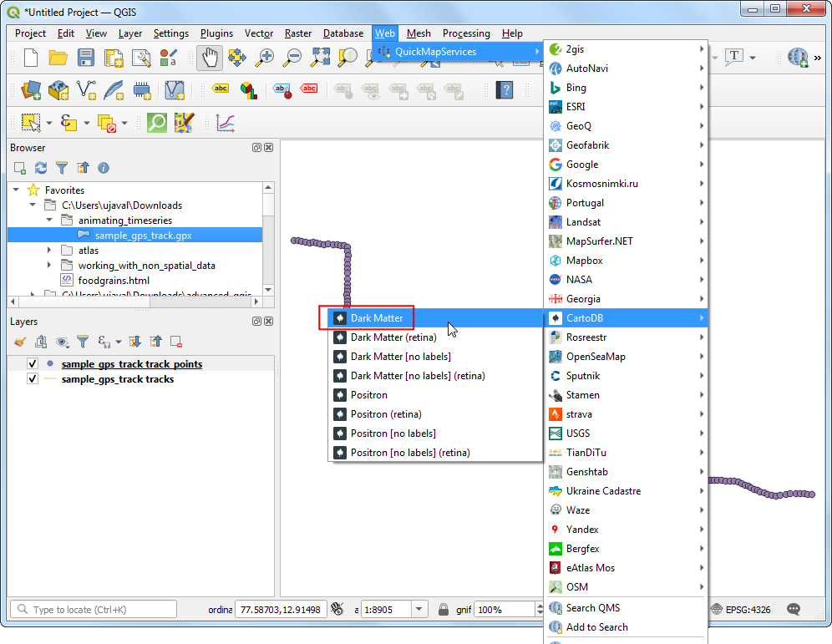Remove selected layer in Layers panel
Viewport: 832px width, 644px height.
(176, 342)
